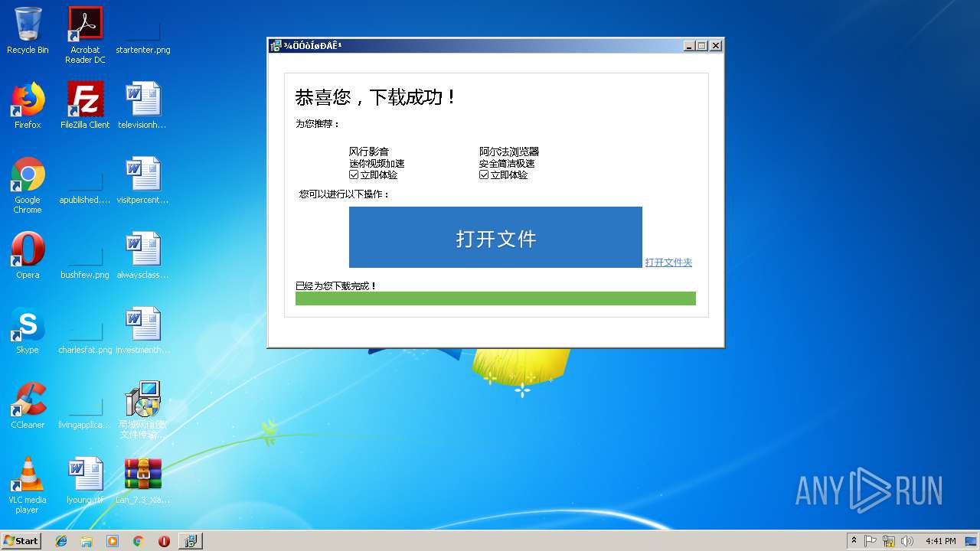Click Opera icon in taskbar
Image resolution: width=980 pixels, height=551 pixels.
[164, 541]
